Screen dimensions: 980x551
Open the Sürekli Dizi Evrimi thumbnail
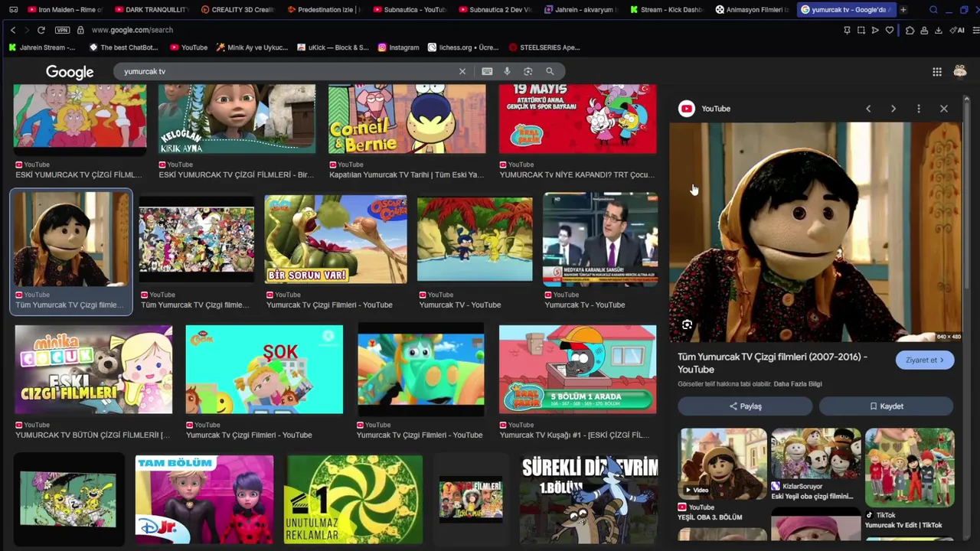click(x=590, y=500)
